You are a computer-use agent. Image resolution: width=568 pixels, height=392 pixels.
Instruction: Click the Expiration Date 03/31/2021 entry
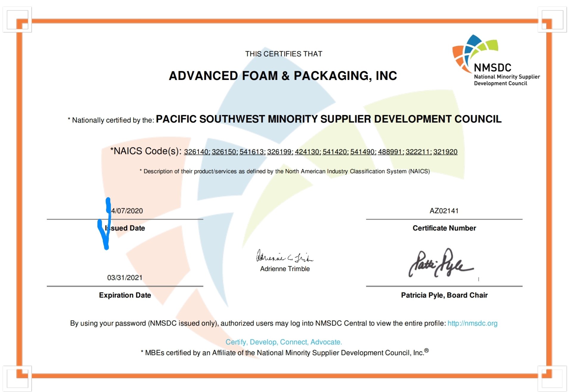coord(125,278)
